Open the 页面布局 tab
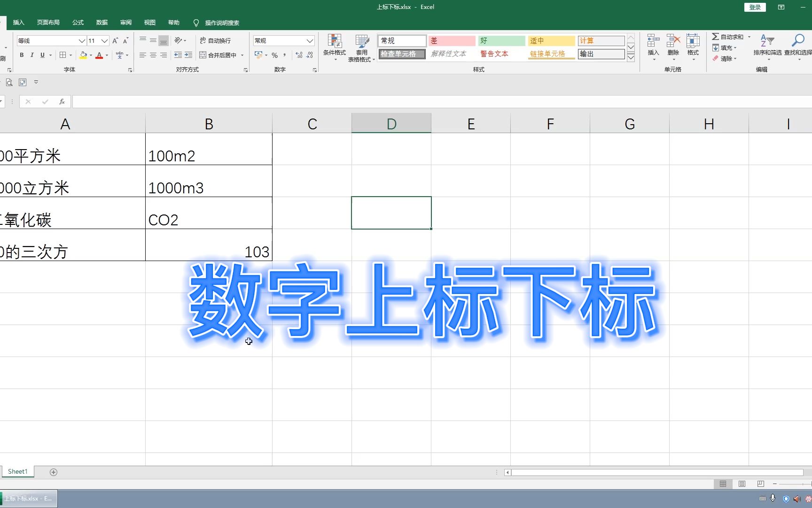This screenshot has width=812, height=508. click(x=48, y=23)
